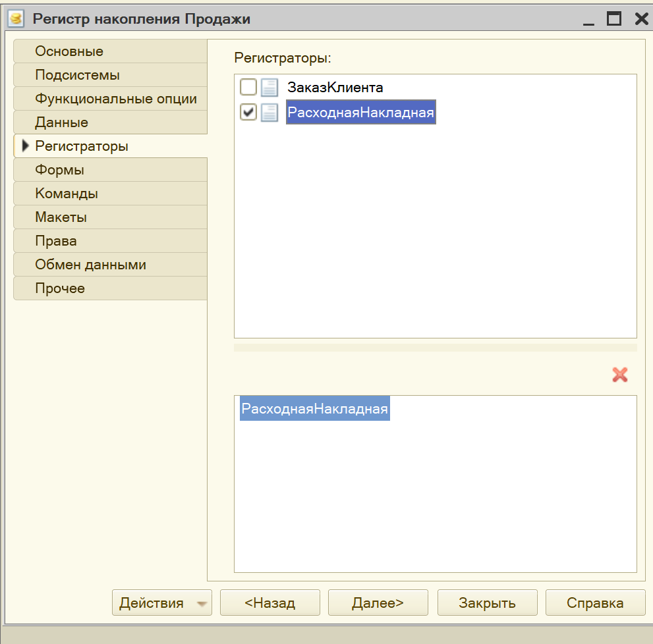
Task: Go to the Права tab
Action: (x=110, y=241)
